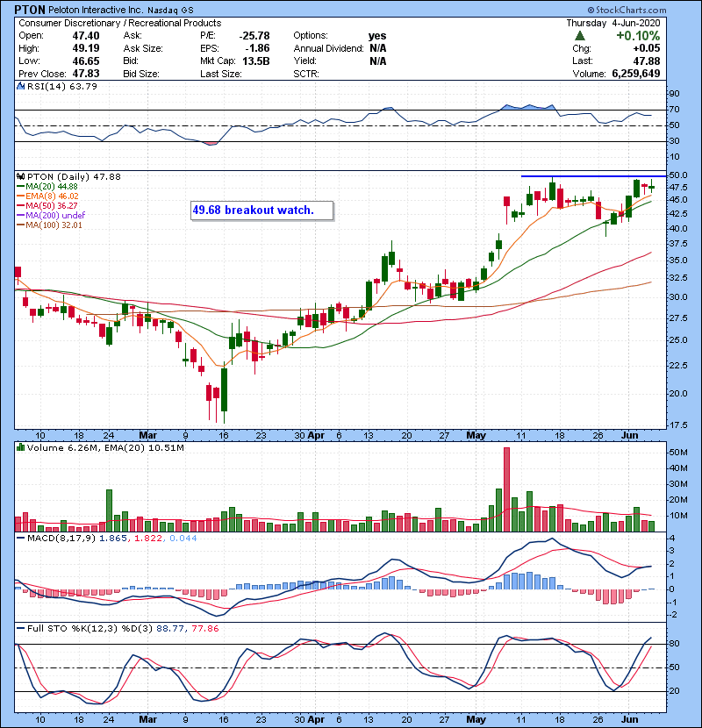Click the 'SCTR:' label
Screen dimensions: 702x728
(305, 74)
